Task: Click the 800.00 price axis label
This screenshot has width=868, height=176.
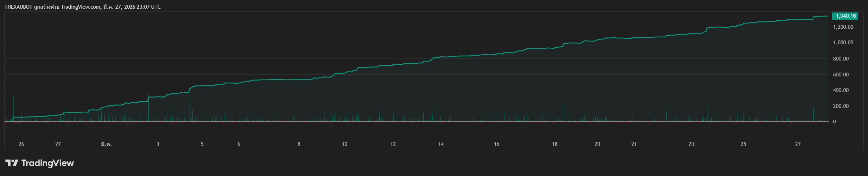Action: (841, 59)
